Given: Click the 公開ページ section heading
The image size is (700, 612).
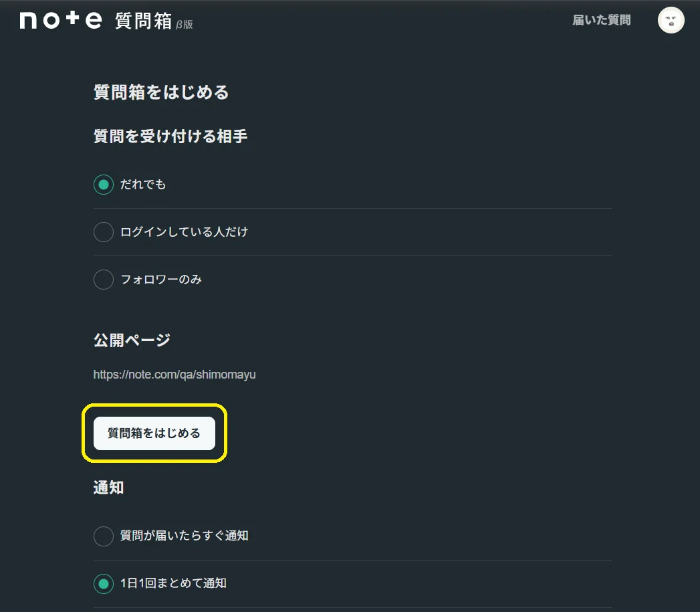Looking at the screenshot, I should pos(132,340).
